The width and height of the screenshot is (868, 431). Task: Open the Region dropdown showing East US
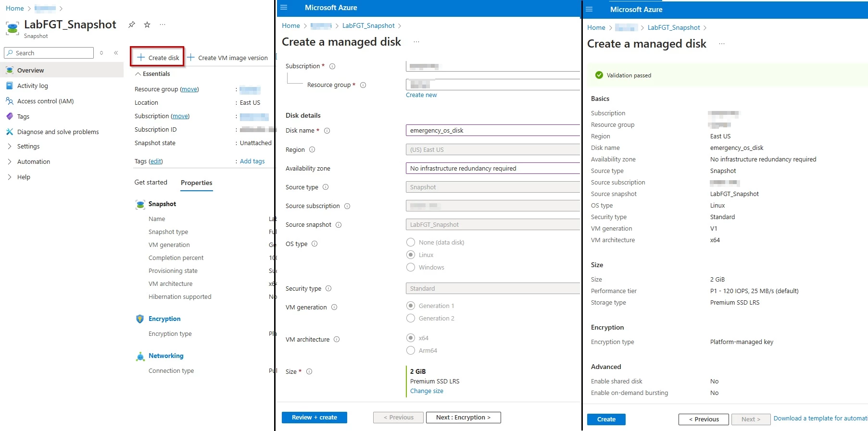pyautogui.click(x=493, y=149)
